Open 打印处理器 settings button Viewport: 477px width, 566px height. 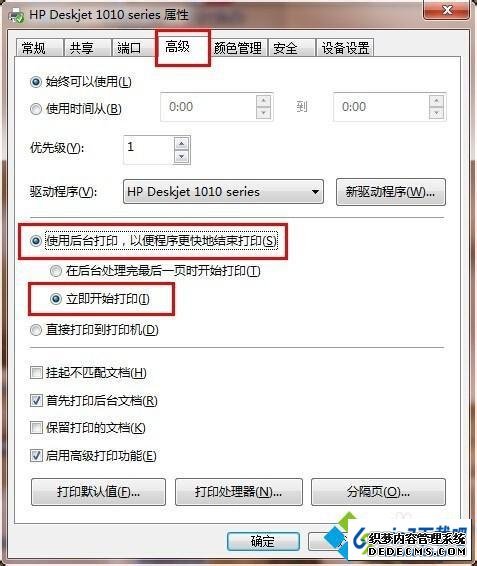(x=239, y=492)
